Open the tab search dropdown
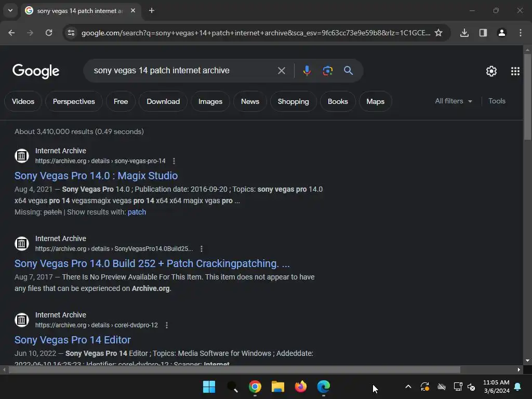The image size is (532, 399). point(10,10)
